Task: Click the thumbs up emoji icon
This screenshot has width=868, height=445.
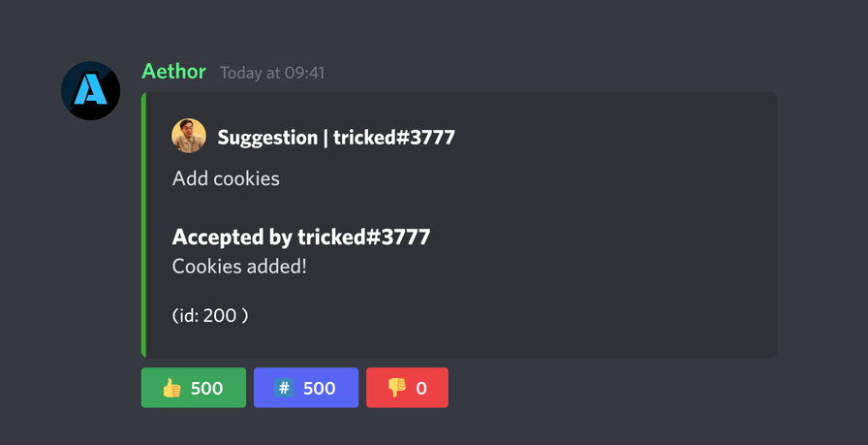Action: tap(171, 388)
